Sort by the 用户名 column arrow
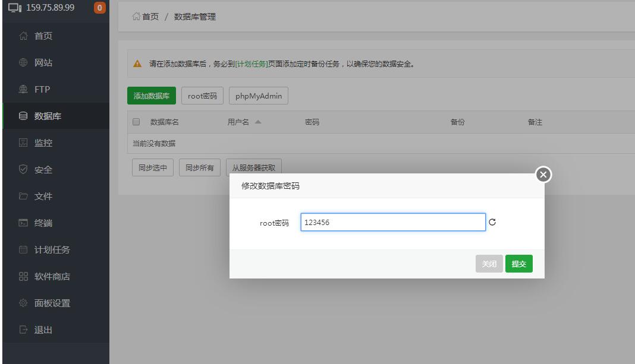The height and width of the screenshot is (364, 635). [x=258, y=122]
